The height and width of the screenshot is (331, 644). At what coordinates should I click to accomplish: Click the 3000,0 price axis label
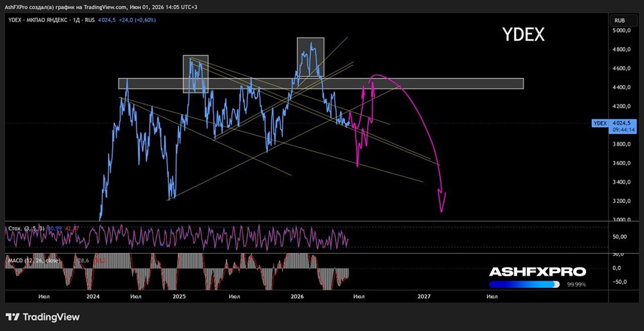click(x=622, y=220)
